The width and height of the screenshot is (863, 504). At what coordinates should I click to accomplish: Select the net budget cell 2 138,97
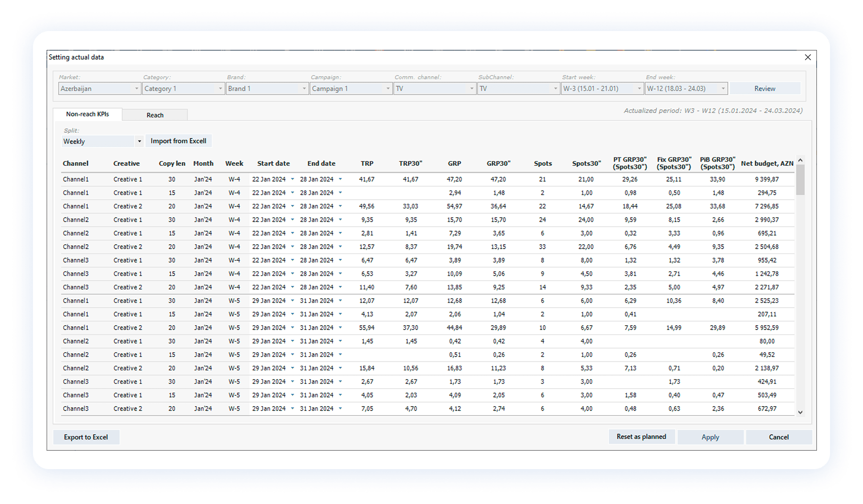(767, 368)
